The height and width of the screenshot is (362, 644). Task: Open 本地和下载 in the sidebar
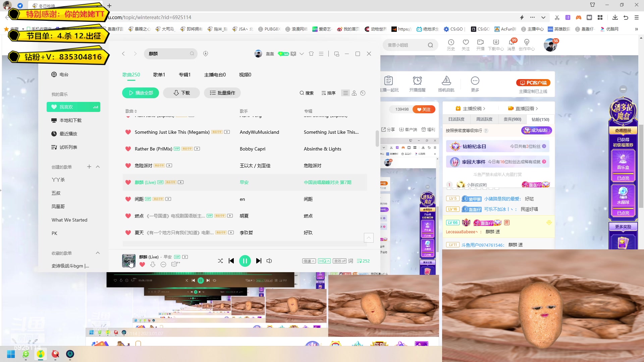66,120
